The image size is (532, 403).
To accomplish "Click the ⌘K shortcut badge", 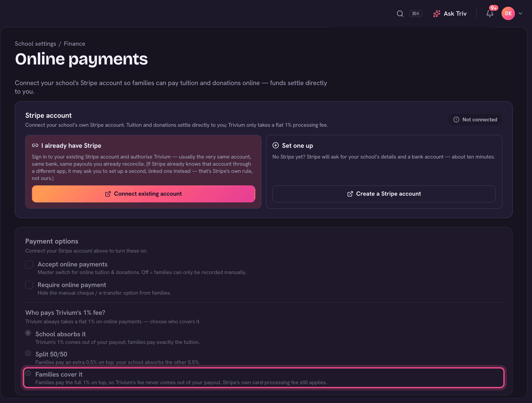I will pos(416,14).
